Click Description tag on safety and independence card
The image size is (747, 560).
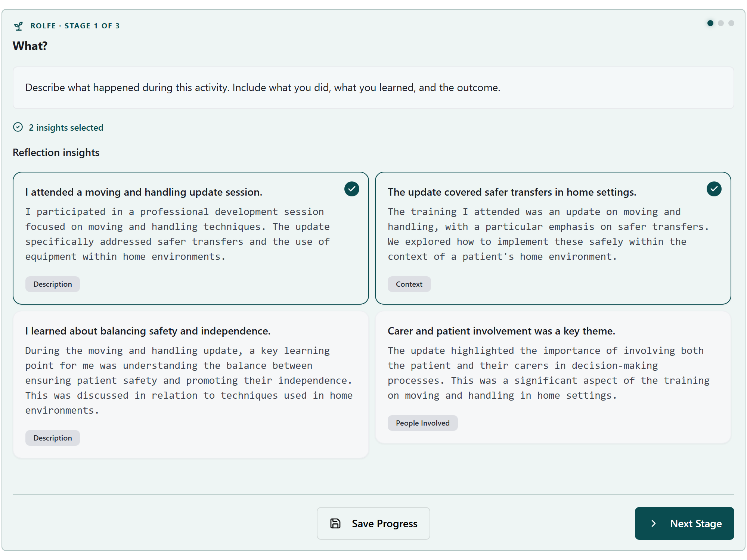53,438
